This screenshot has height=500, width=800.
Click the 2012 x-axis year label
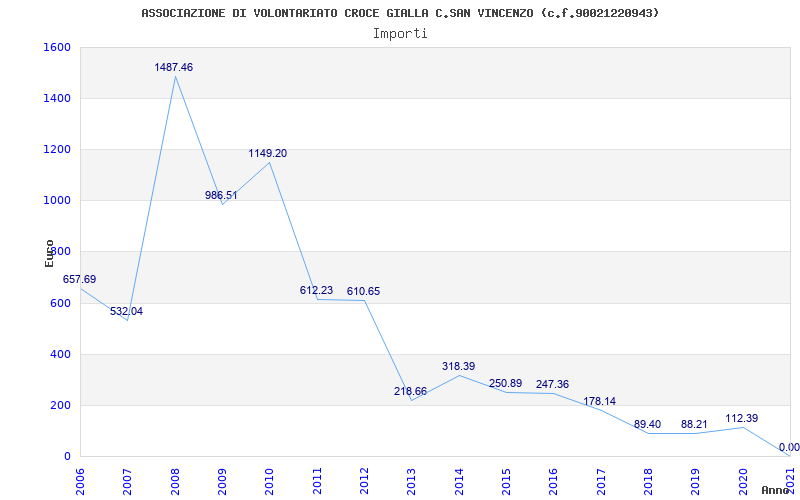click(364, 482)
